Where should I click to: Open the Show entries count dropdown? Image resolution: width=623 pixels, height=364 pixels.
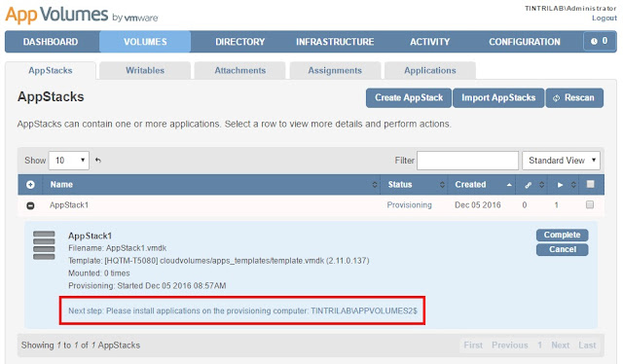click(69, 161)
